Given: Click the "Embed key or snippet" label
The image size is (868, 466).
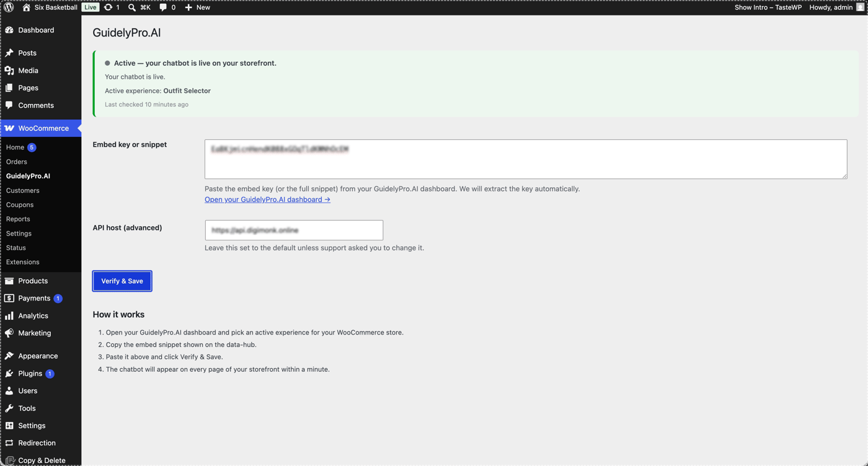Looking at the screenshot, I should point(130,144).
